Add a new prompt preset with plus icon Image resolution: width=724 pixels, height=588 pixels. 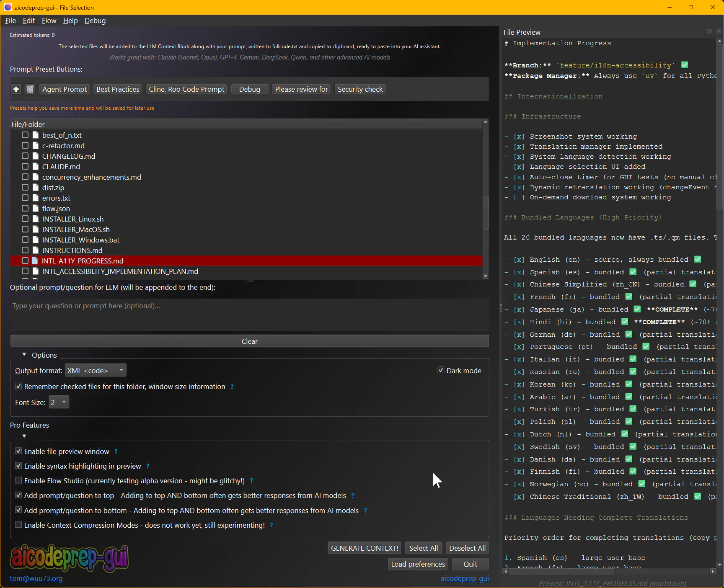tap(16, 89)
